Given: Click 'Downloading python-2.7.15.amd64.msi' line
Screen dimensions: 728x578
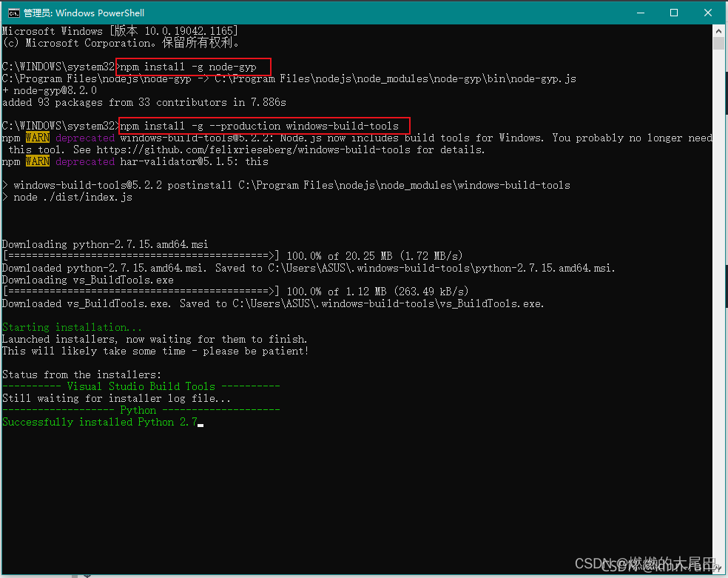Looking at the screenshot, I should tap(105, 244).
